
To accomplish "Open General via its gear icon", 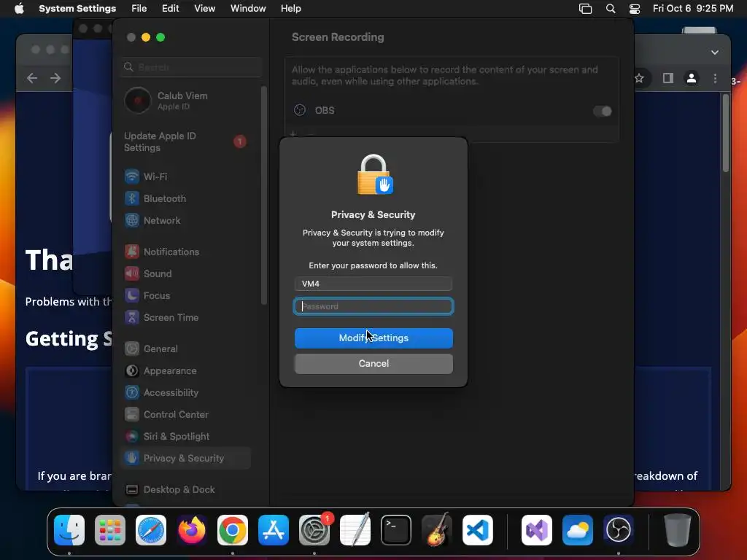I will click(132, 349).
